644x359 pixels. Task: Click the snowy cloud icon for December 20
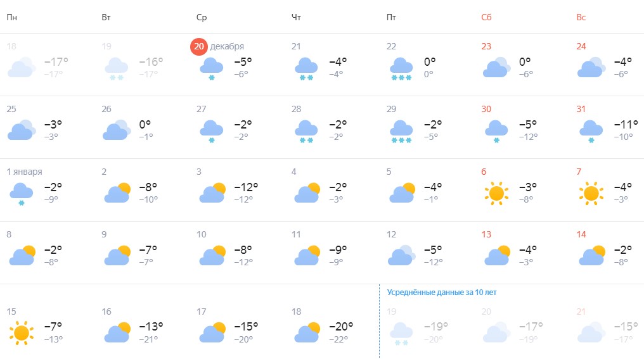coord(212,68)
